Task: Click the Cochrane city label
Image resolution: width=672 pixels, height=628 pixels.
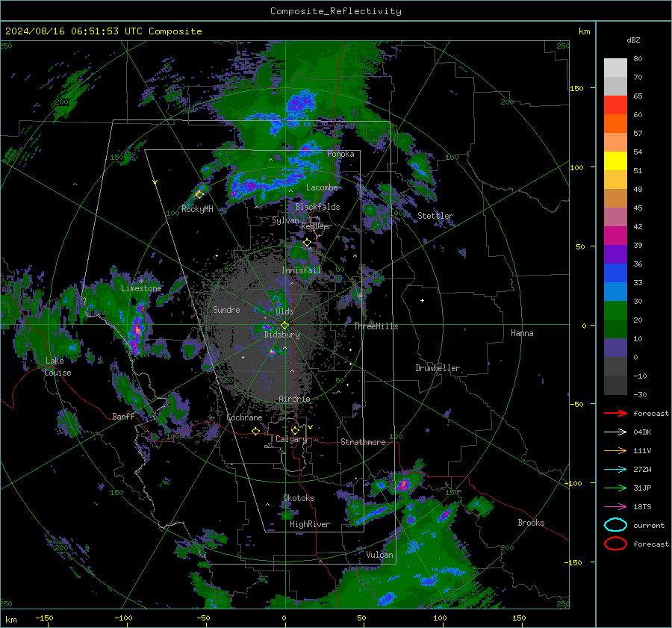Action: click(244, 417)
